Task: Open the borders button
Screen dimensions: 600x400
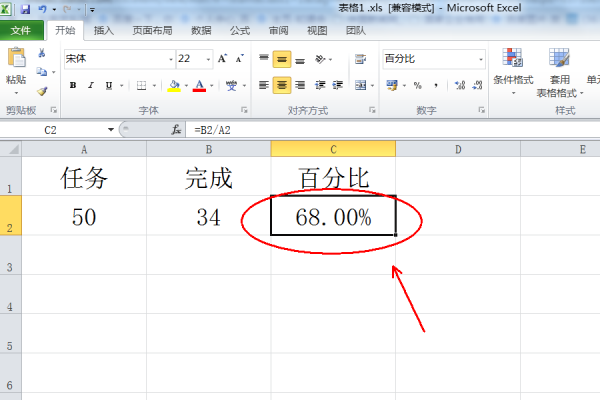Action: [x=142, y=85]
